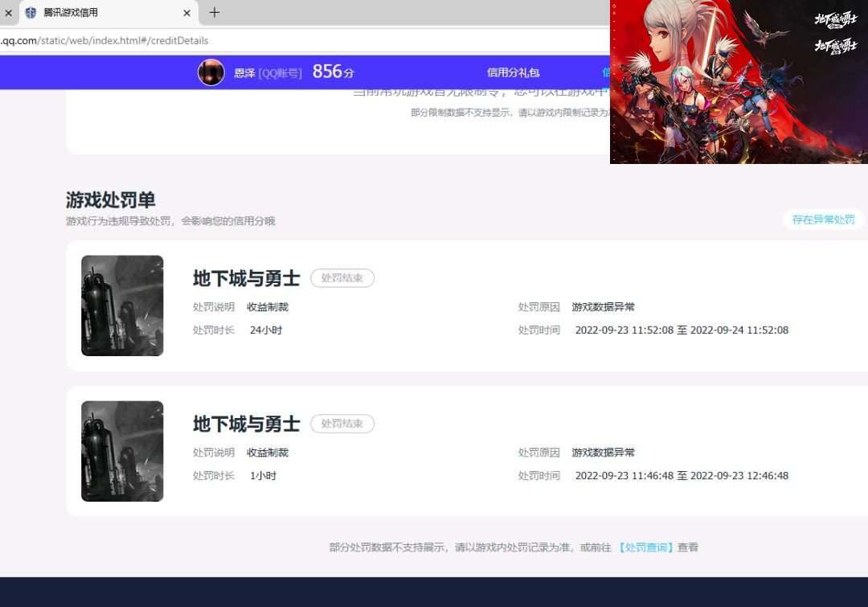Screen dimensions: 868x607
Task: Click the 1小时 penalty duration value
Action: (263, 476)
